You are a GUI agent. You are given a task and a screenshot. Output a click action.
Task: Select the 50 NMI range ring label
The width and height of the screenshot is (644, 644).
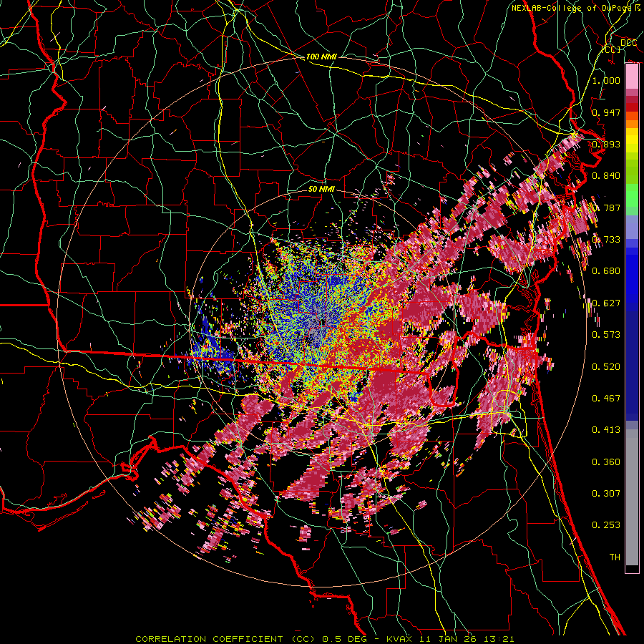coord(321,190)
